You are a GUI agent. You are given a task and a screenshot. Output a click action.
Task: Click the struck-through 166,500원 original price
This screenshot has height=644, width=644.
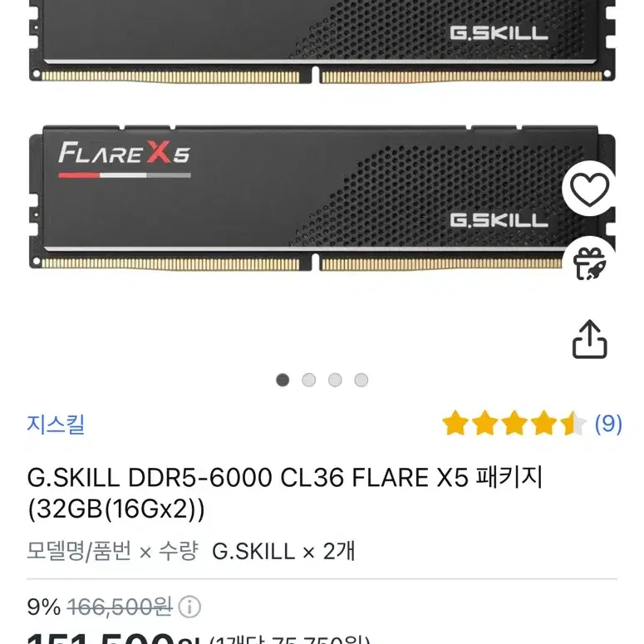click(x=120, y=607)
